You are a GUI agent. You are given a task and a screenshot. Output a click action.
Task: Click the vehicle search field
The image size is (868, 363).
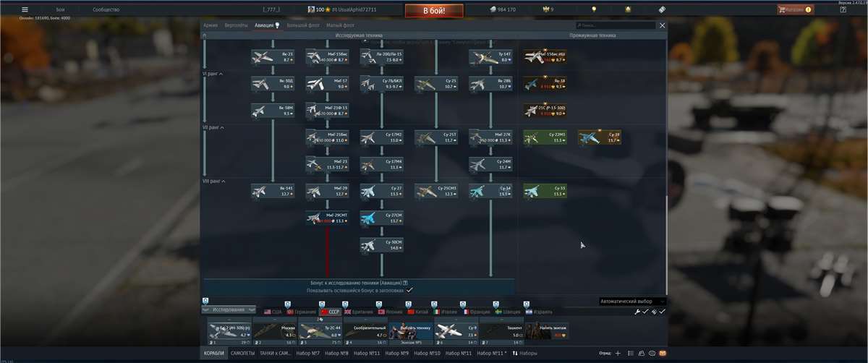(615, 25)
